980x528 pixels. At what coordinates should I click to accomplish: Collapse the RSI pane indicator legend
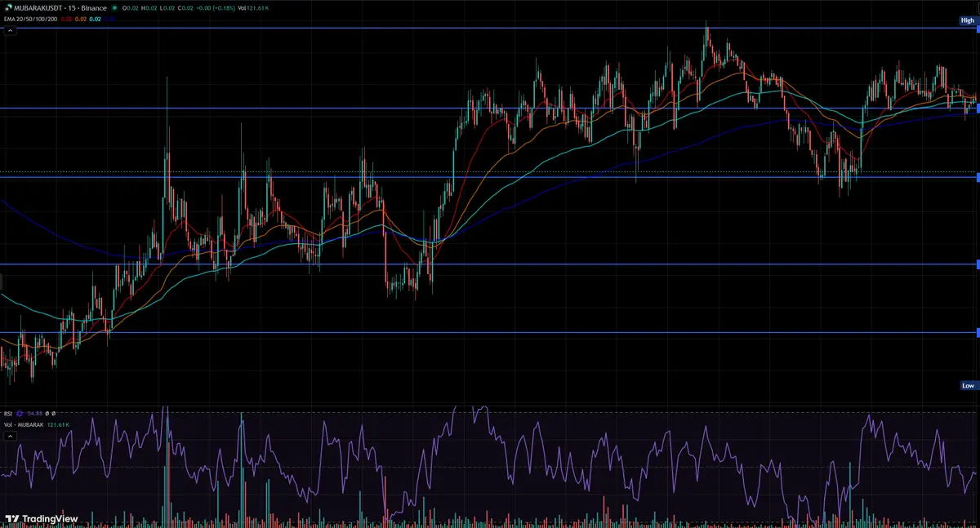11,437
